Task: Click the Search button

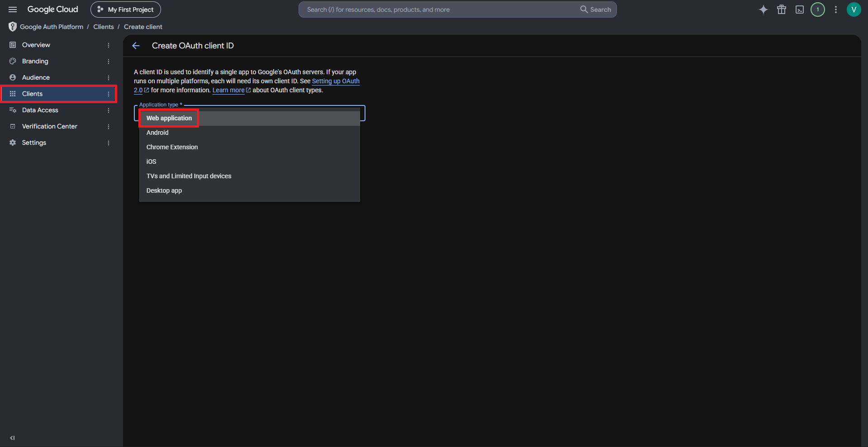Action: pyautogui.click(x=596, y=10)
